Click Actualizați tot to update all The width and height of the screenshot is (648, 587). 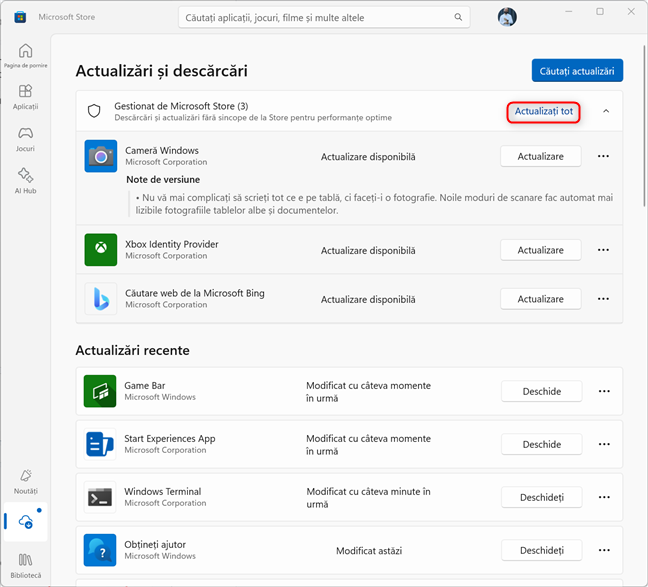[x=544, y=111]
